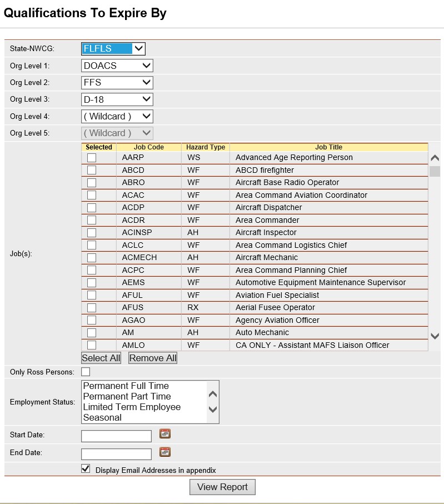Check the ABCD firefighter checkbox
Image resolution: width=444 pixels, height=504 pixels.
pyautogui.click(x=92, y=170)
